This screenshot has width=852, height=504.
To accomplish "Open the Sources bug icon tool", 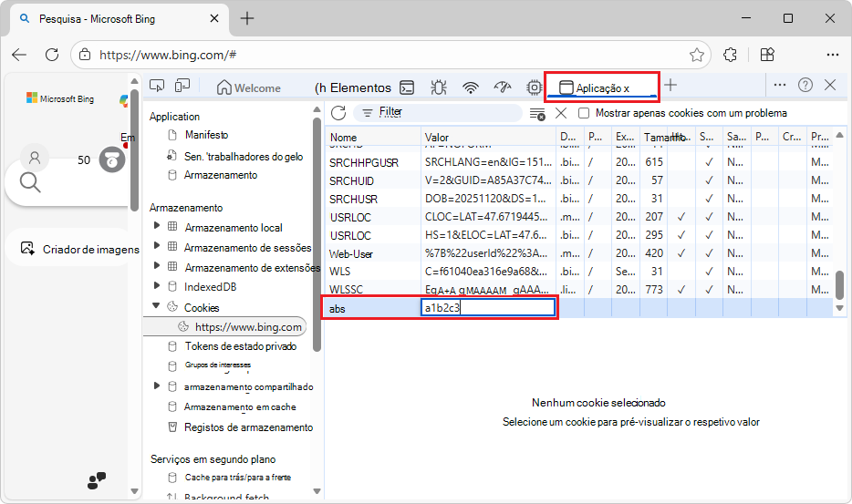I will pos(439,87).
